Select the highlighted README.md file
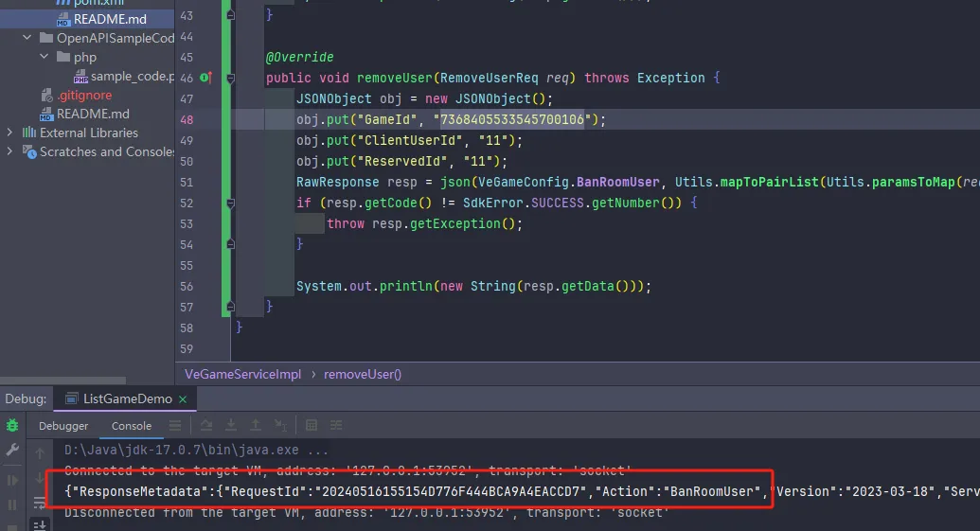 (x=87, y=19)
